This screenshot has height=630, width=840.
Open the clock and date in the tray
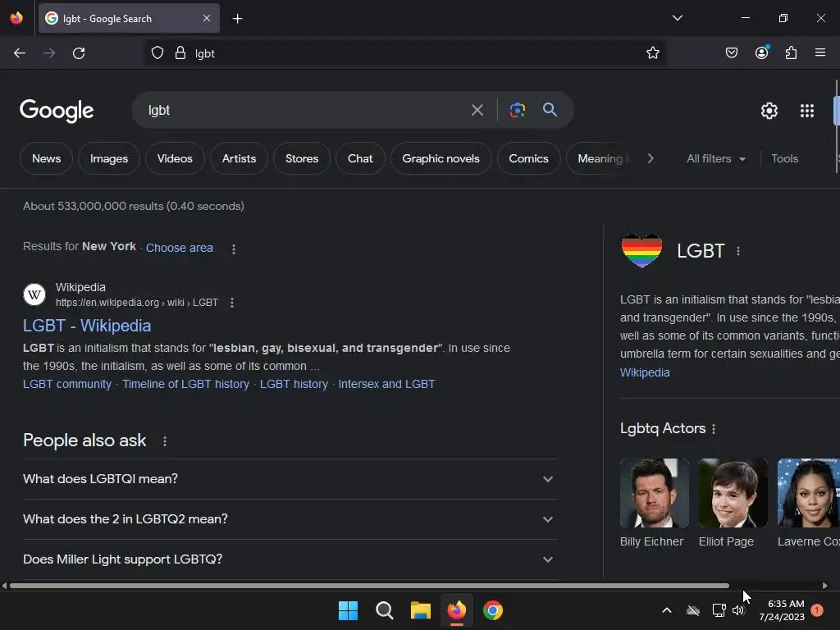click(782, 610)
